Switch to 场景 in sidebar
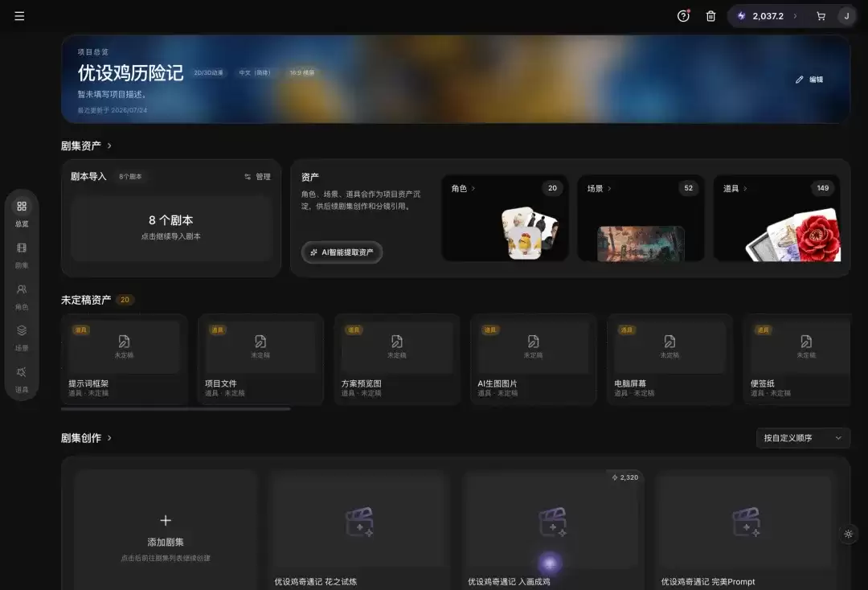This screenshot has width=868, height=590. point(22,338)
